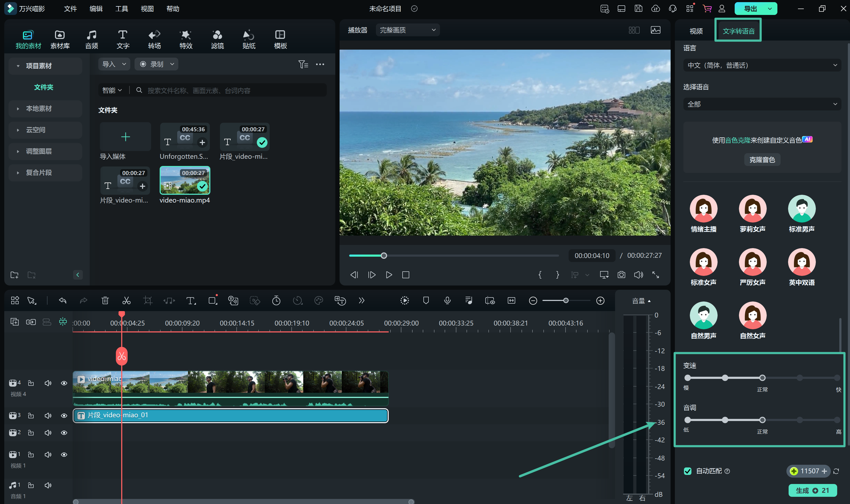This screenshot has width=850, height=504.
Task: Click the 生成 generate button
Action: click(812, 490)
